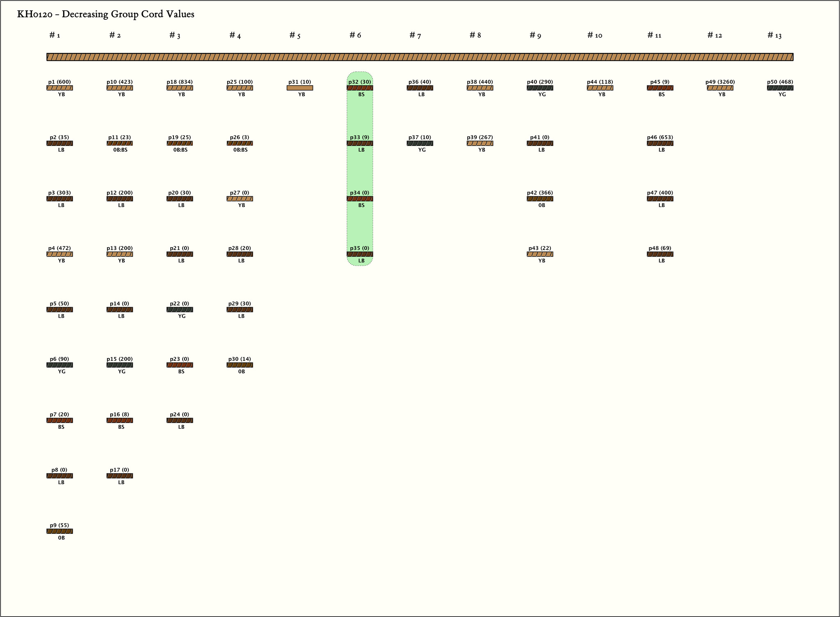The height and width of the screenshot is (617, 840).
Task: Click the p9 (55) 0B cord
Action: pos(59,531)
